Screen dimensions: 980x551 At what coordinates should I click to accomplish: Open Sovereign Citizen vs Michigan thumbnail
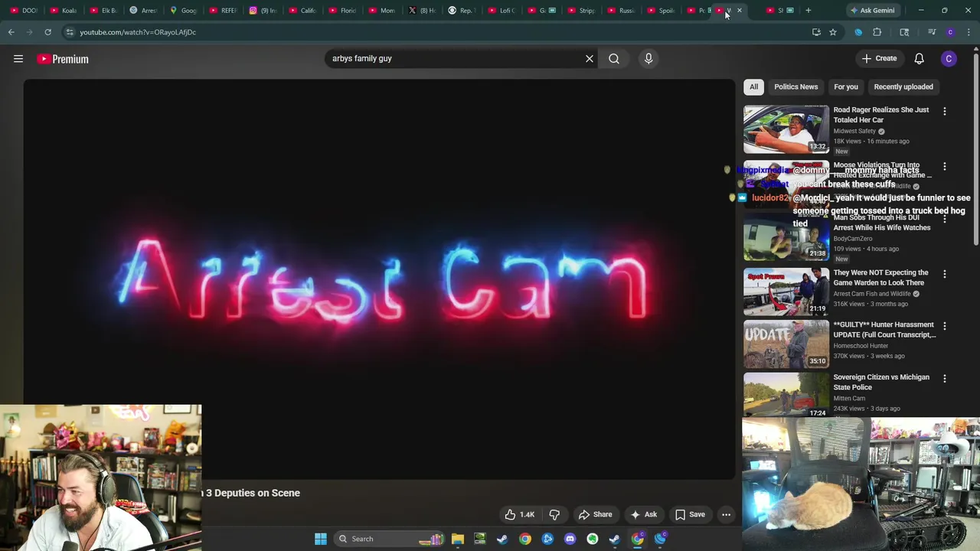point(786,394)
